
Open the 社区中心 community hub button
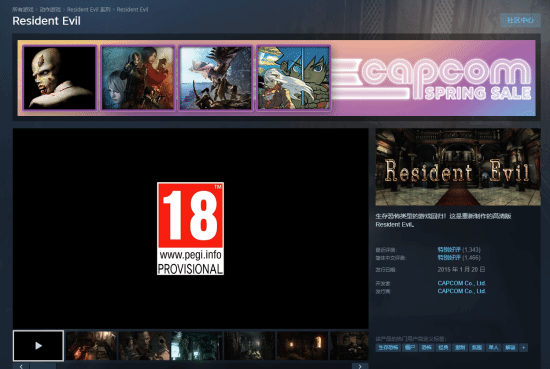(x=520, y=20)
